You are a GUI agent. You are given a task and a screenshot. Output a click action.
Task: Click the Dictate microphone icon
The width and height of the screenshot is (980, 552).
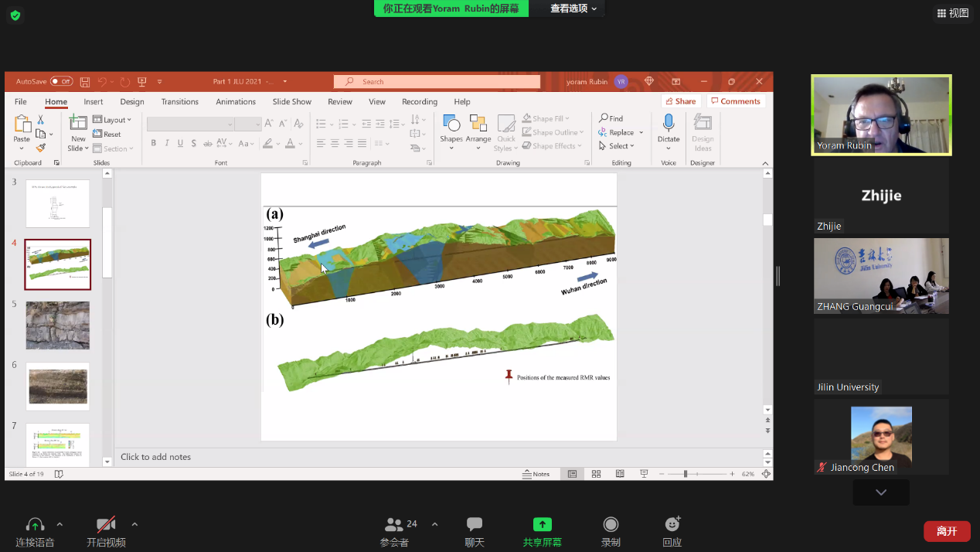tap(669, 124)
